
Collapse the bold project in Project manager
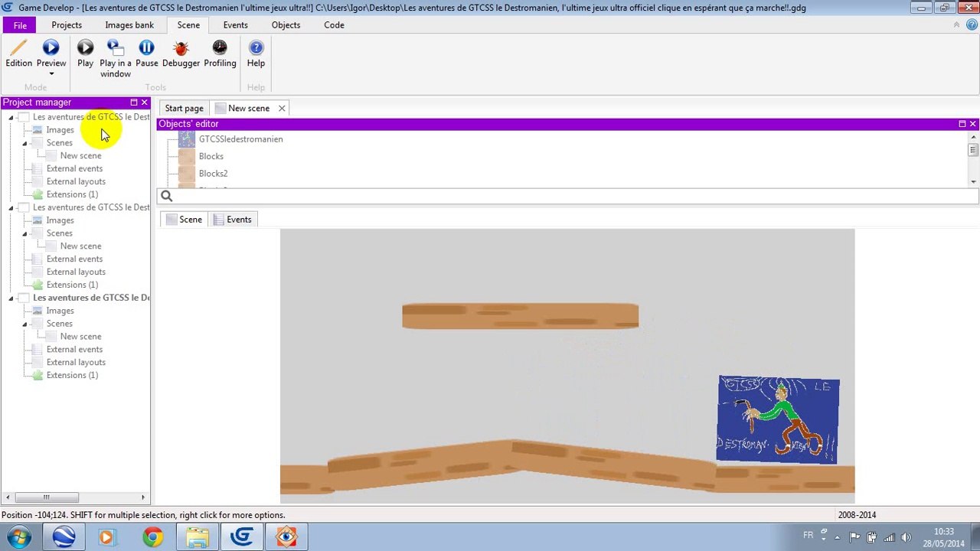(11, 298)
